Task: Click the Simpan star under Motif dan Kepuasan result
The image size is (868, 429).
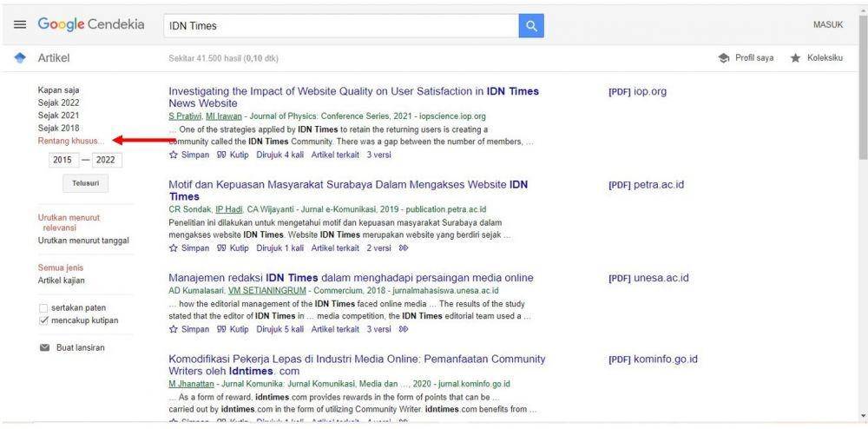Action: click(174, 248)
